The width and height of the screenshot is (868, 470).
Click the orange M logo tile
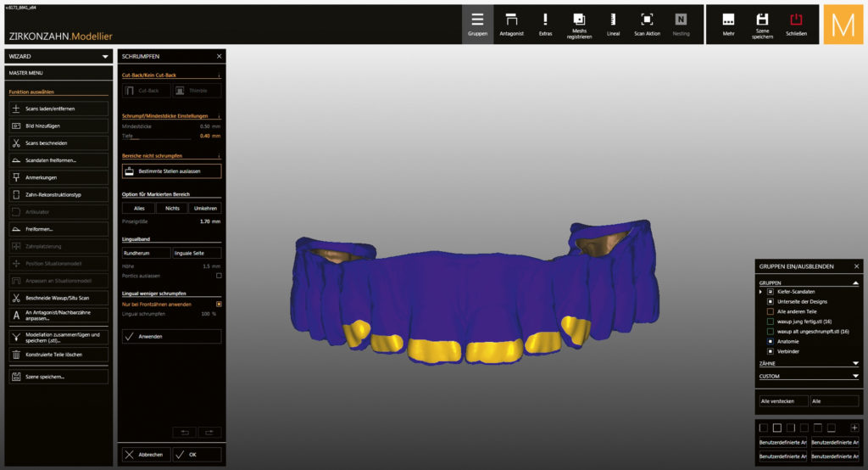843,25
